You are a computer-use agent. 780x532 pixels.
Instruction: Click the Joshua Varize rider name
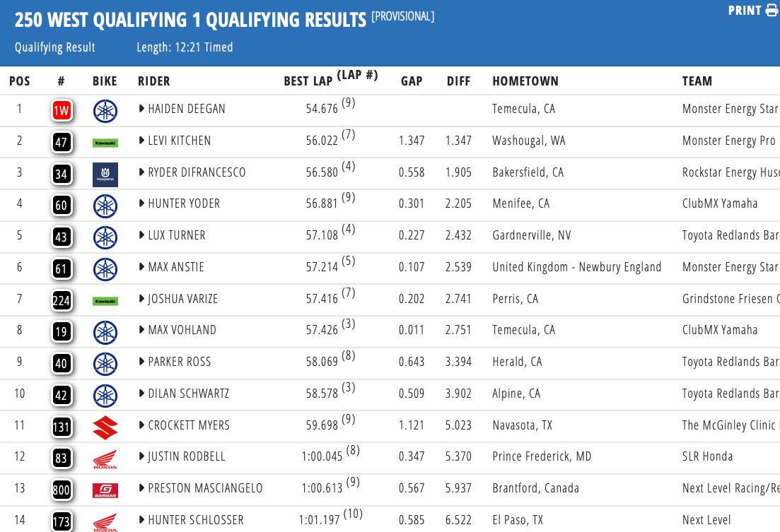tap(182, 299)
